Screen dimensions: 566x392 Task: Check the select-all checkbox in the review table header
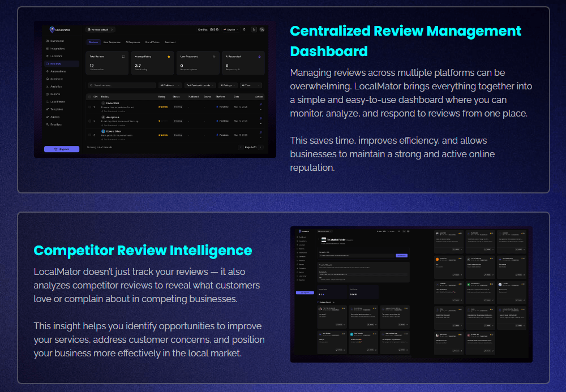point(89,97)
